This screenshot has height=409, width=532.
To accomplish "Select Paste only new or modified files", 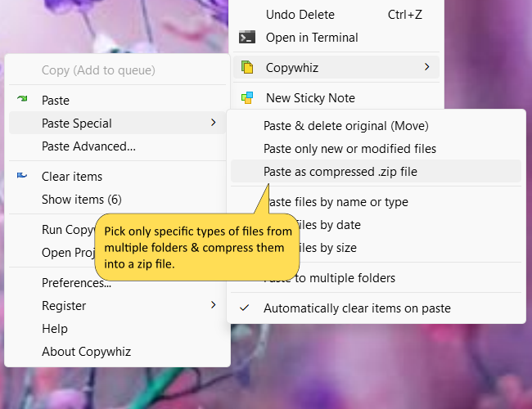I will point(349,149).
